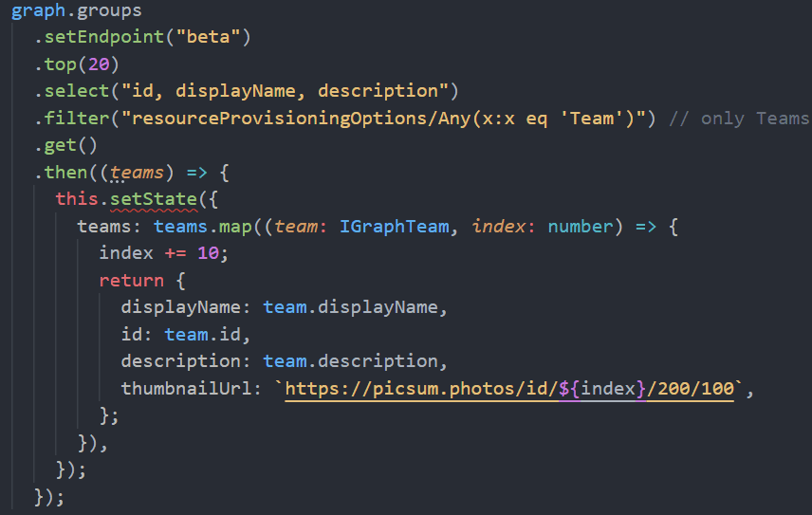Image resolution: width=812 pixels, height=515 pixels.
Task: Click "map" in teams.map
Action: coord(234,227)
